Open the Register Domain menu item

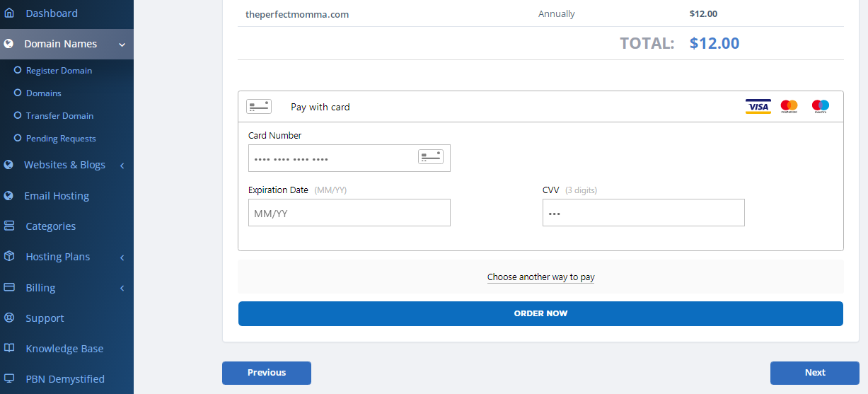coord(59,71)
